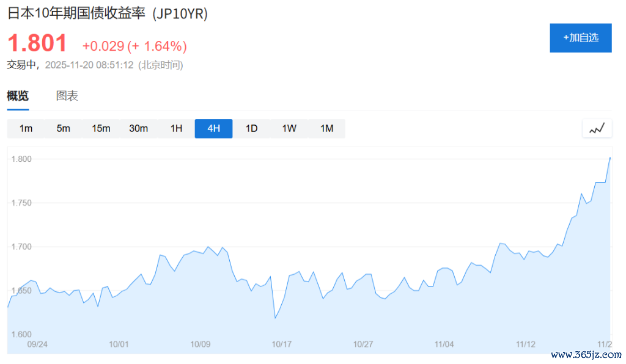This screenshot has height=364, width=626.
Task: Show the 1W weekly chart
Action: (289, 128)
